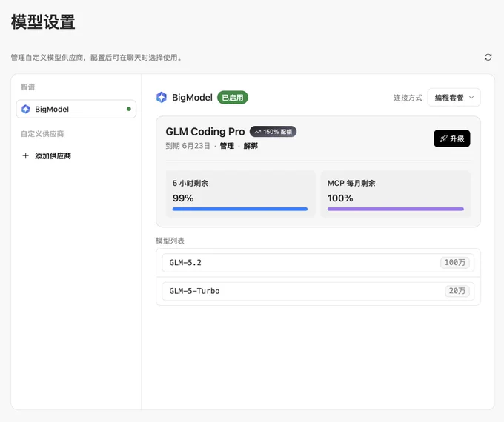The image size is (504, 422).
Task: Select the GLM-5-Turbo model row
Action: coord(318,291)
